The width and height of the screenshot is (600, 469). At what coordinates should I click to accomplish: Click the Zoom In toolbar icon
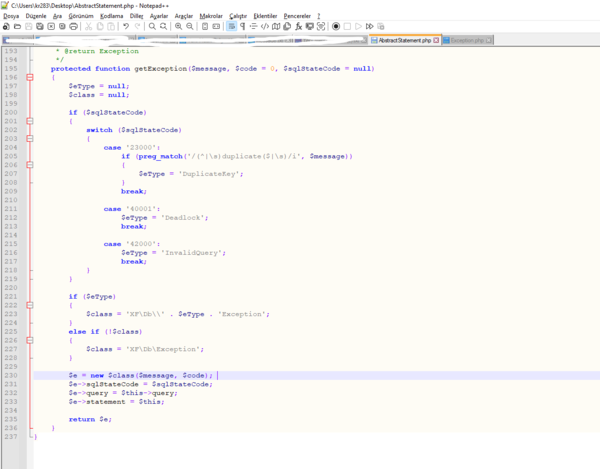[178, 26]
